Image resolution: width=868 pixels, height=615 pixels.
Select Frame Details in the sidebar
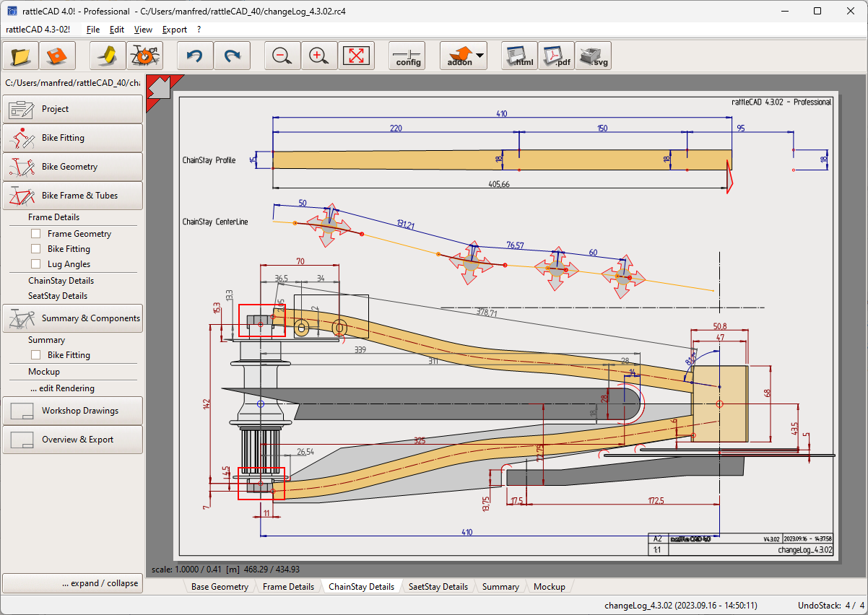point(54,217)
